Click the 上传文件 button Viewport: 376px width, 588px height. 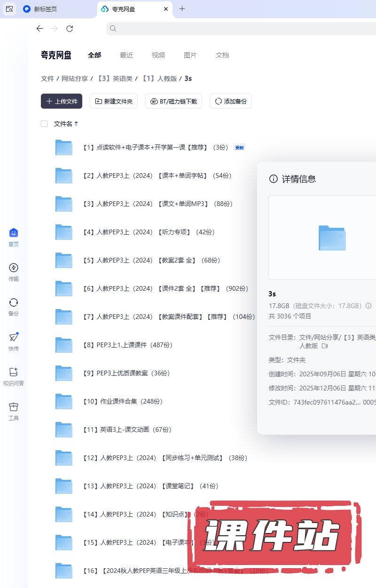62,101
